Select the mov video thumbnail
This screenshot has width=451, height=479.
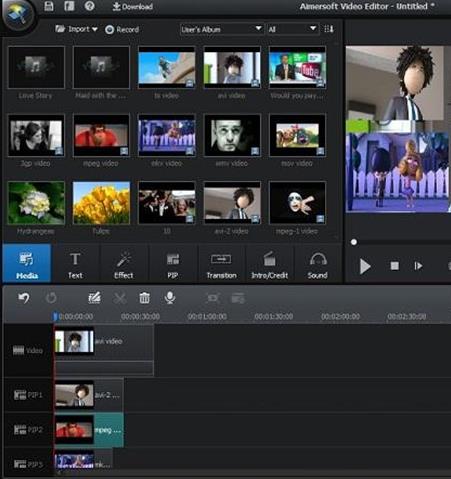(x=297, y=135)
